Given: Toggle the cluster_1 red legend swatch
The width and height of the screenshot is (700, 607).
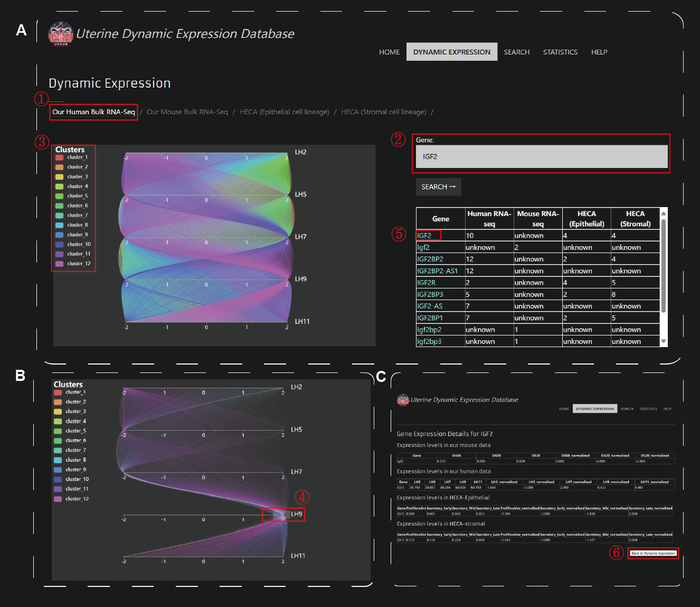Looking at the screenshot, I should (x=60, y=157).
